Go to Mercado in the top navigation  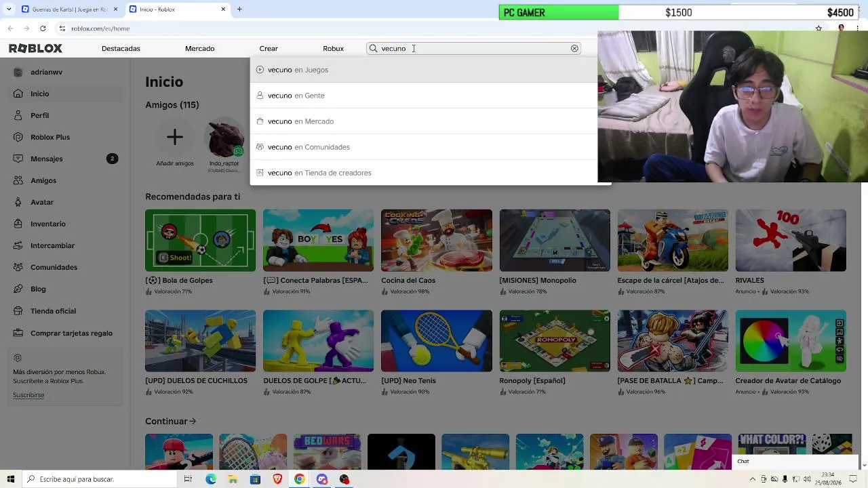(x=199, y=49)
